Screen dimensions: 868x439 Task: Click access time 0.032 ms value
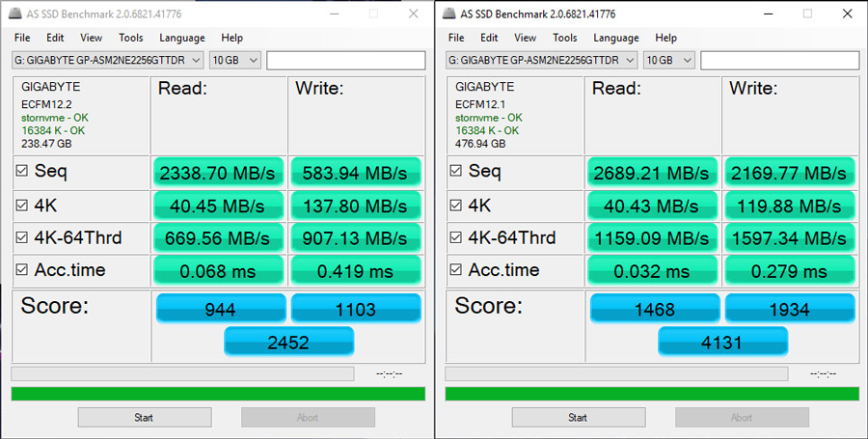pyautogui.click(x=652, y=271)
